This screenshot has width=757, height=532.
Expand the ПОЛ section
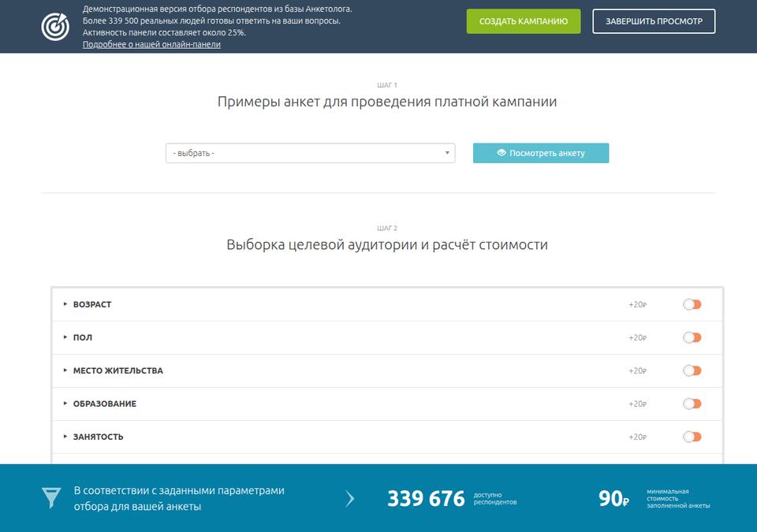tap(78, 337)
